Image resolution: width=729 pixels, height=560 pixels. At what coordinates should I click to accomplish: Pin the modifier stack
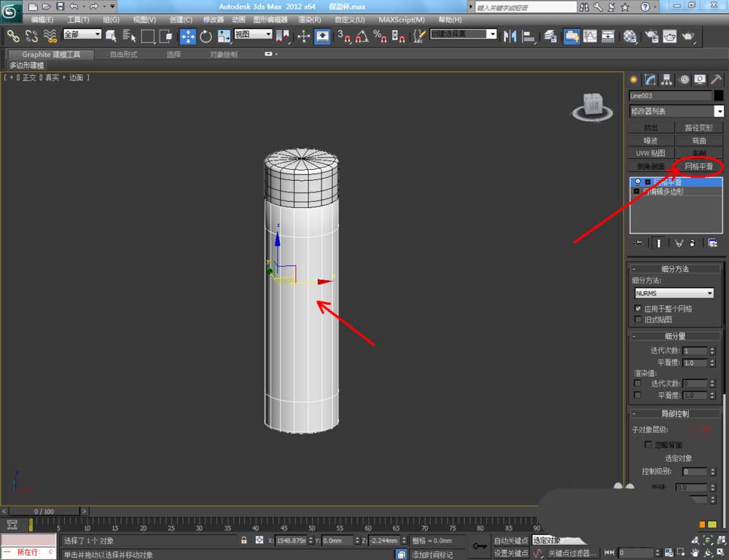[x=639, y=243]
